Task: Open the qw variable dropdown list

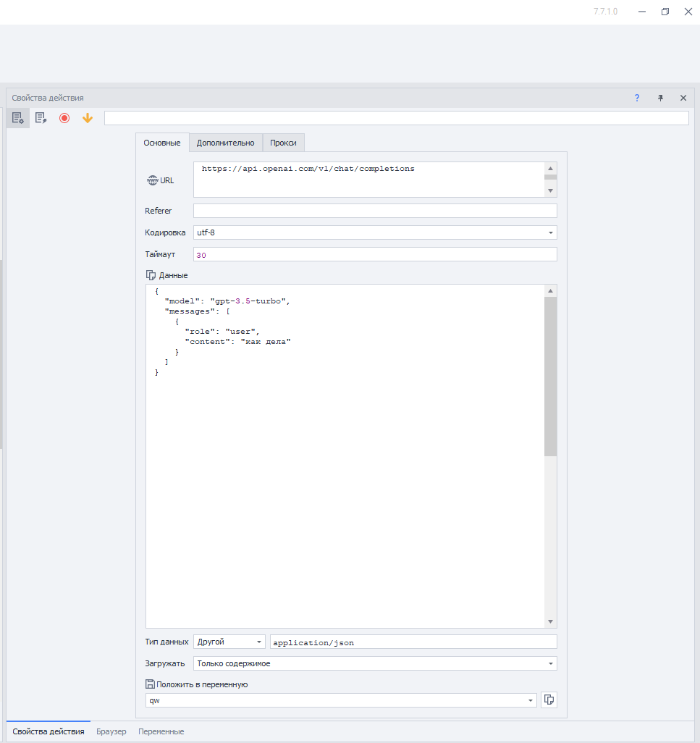Action: click(531, 700)
